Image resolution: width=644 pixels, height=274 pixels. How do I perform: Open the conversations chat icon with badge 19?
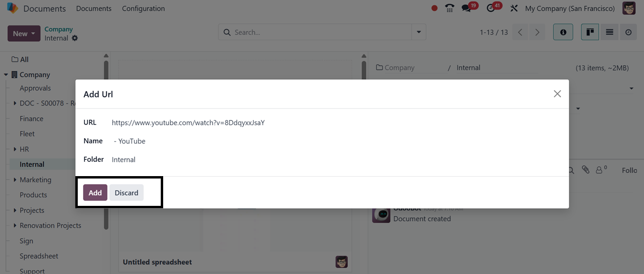(466, 8)
